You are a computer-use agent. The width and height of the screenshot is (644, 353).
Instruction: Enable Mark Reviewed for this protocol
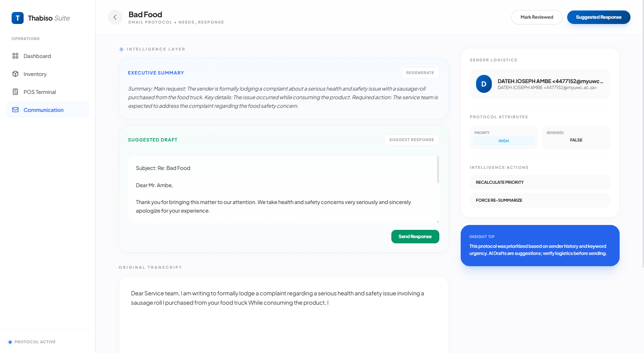[537, 17]
